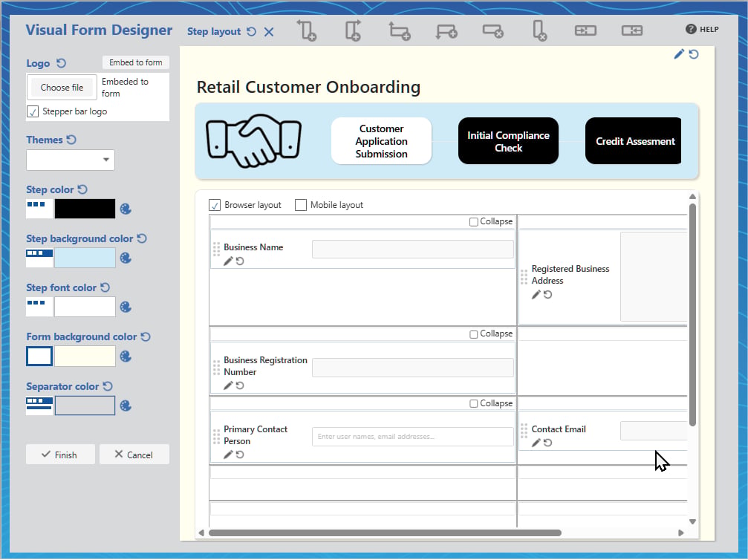Check Collapse above the Business Name row
The width and height of the screenshot is (748, 560).
[474, 222]
